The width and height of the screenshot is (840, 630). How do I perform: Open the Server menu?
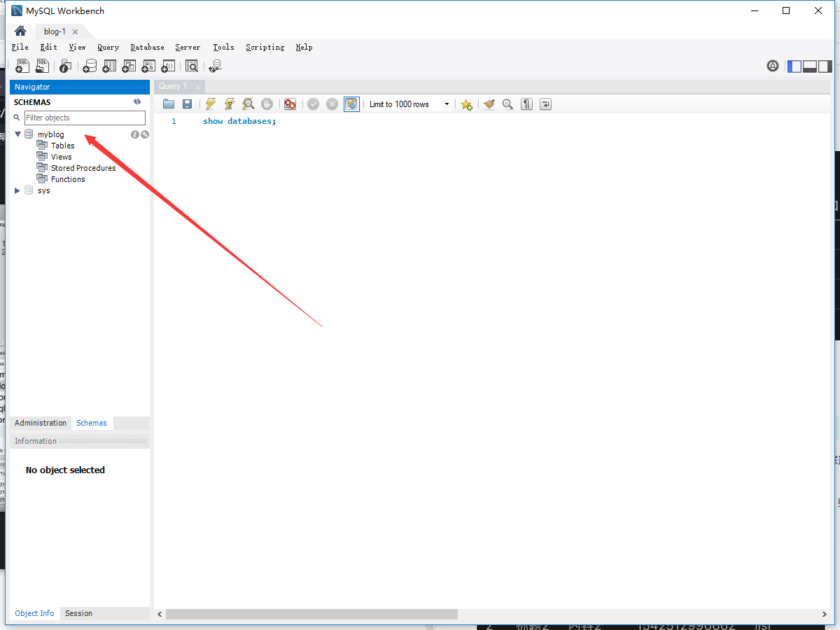188,47
